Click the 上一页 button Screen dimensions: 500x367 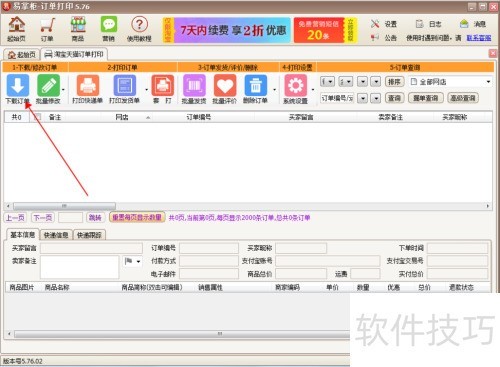coord(15,218)
